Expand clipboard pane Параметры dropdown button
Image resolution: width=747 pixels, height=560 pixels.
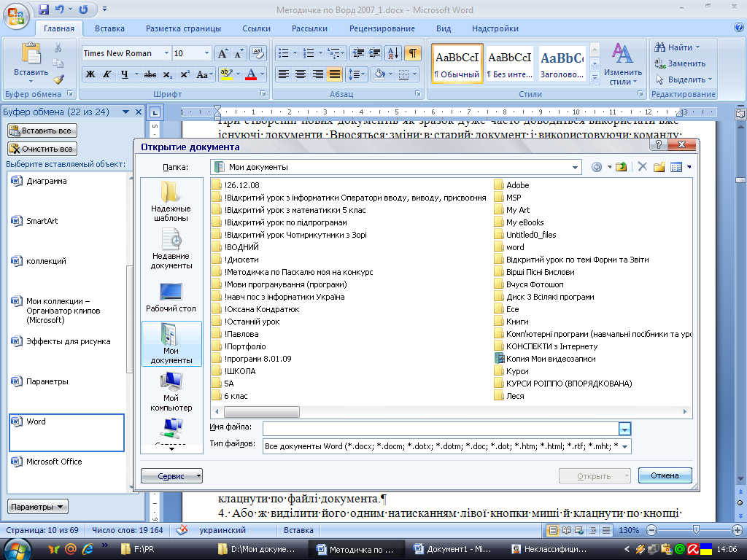pyautogui.click(x=38, y=507)
